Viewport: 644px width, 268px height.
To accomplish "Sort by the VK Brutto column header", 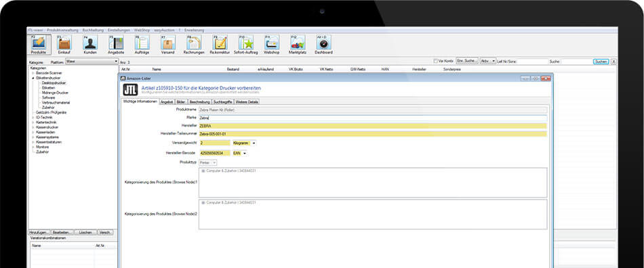I will coord(296,70).
